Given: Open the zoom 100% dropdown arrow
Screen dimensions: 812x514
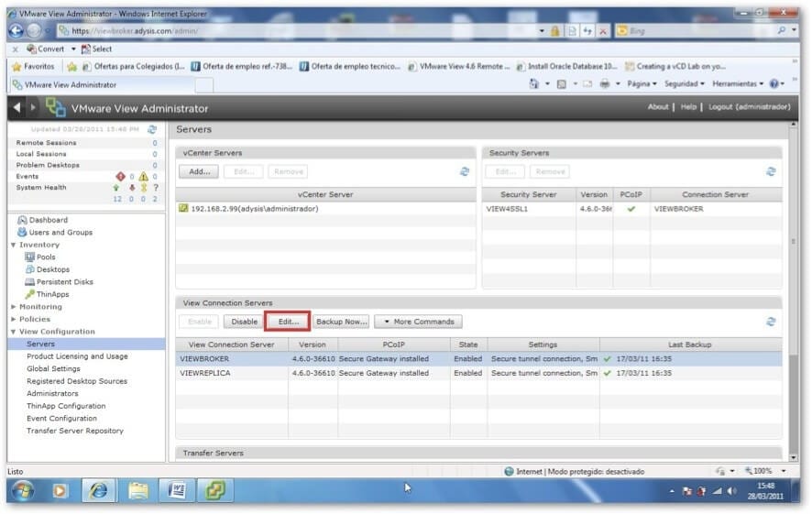Looking at the screenshot, I should (784, 471).
